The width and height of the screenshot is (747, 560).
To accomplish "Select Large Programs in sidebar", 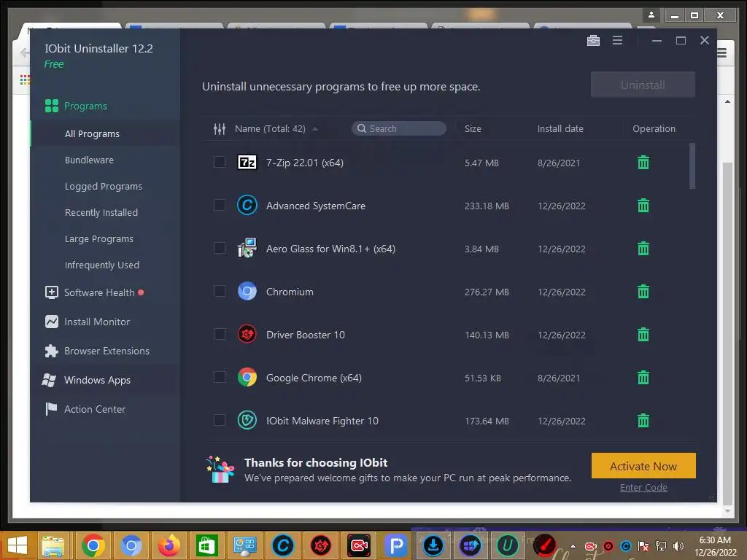I will point(98,238).
